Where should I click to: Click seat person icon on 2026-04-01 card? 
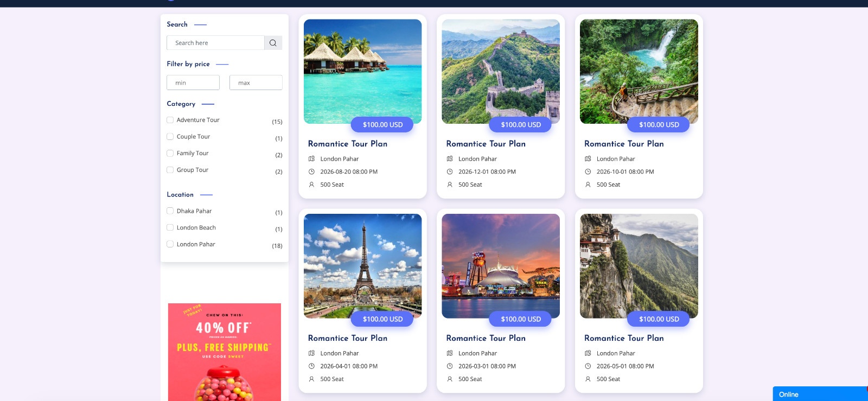click(x=311, y=379)
